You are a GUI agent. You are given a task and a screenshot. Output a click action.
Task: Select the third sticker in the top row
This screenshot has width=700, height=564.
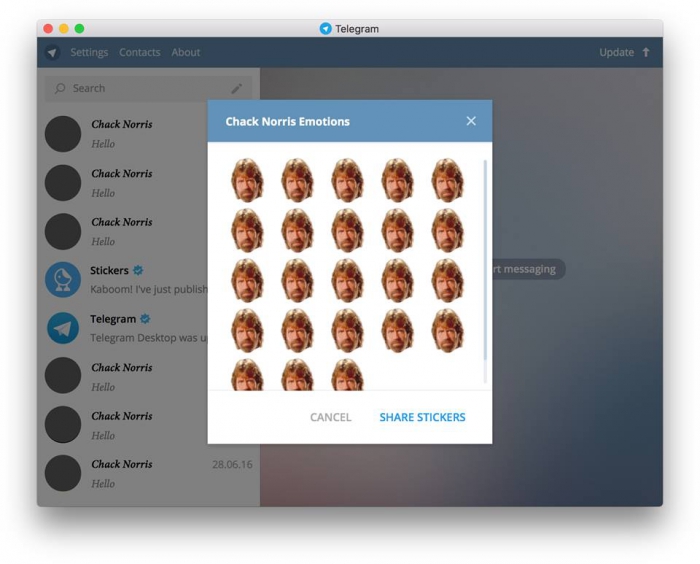point(347,180)
